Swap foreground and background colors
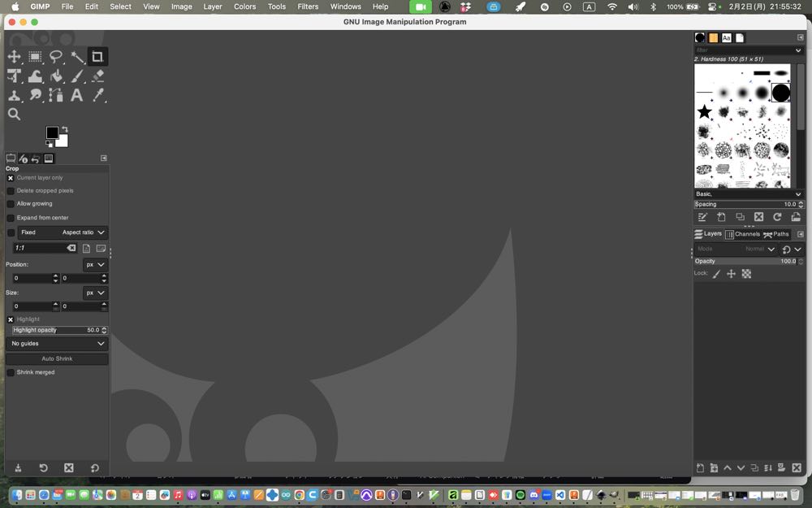The width and height of the screenshot is (812, 508). point(65,129)
